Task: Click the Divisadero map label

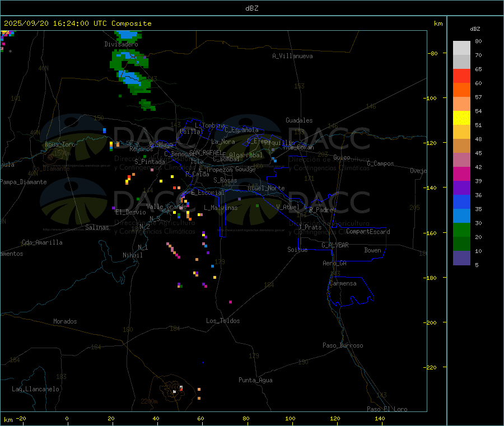Action: 121,44
